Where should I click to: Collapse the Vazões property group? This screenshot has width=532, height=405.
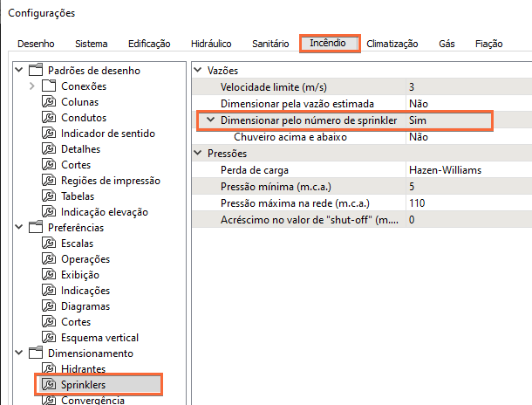tap(198, 70)
